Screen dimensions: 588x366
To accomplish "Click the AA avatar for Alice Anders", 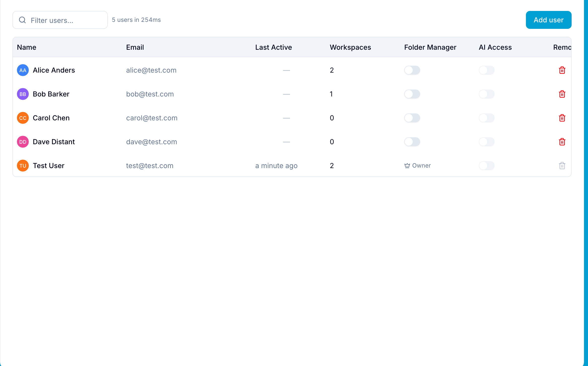I will pos(23,70).
